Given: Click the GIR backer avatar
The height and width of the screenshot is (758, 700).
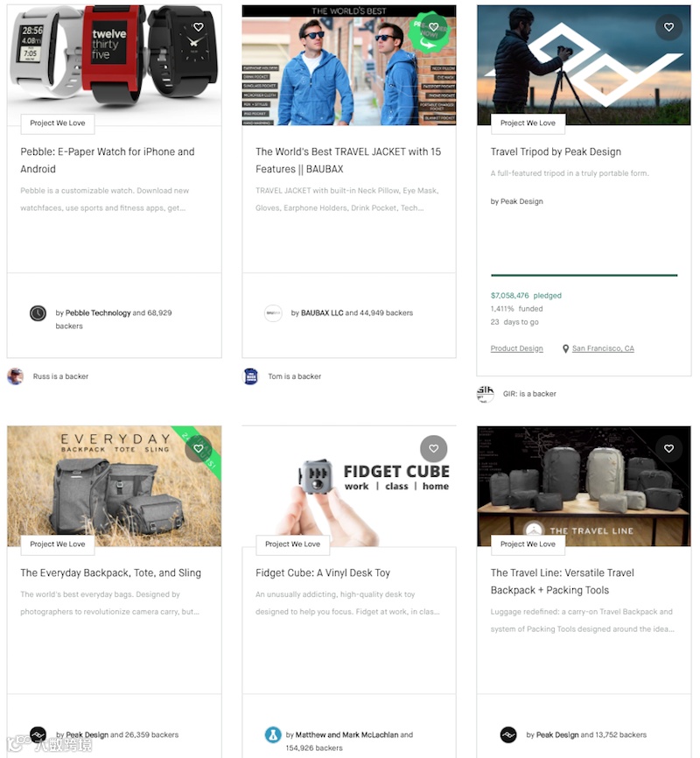Looking at the screenshot, I should pos(486,394).
